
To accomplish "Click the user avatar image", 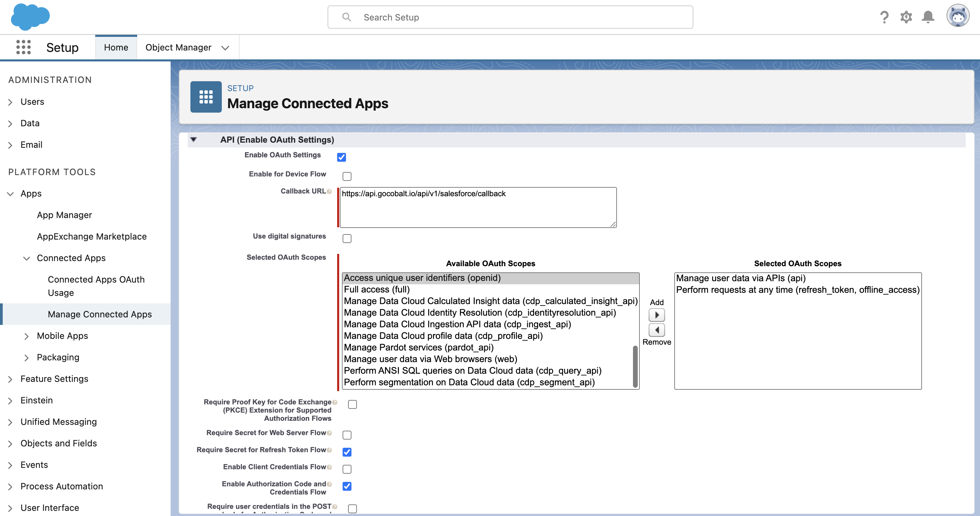I will tap(958, 16).
